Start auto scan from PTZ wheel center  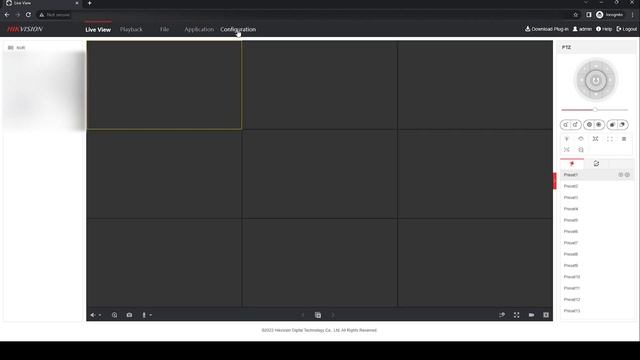click(x=596, y=80)
